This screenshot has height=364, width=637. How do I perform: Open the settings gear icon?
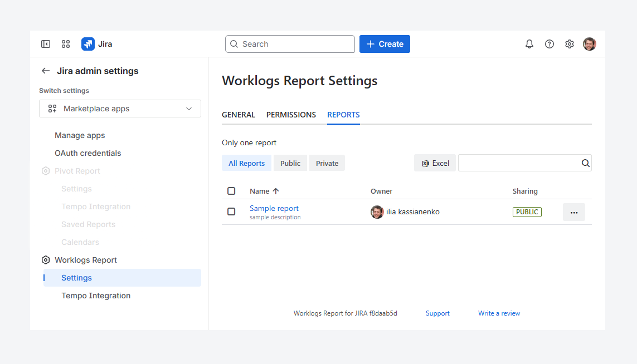[570, 44]
